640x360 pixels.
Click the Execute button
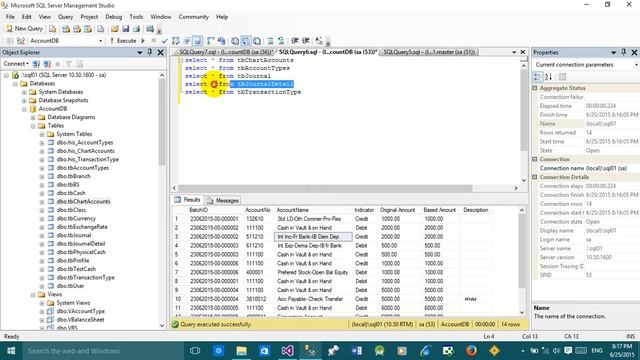pyautogui.click(x=123, y=41)
